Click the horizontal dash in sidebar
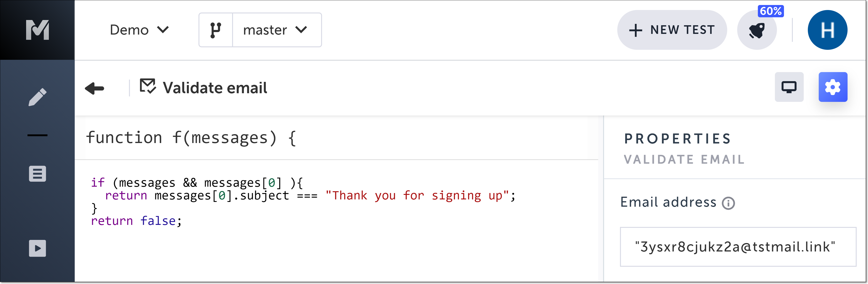 point(37,135)
